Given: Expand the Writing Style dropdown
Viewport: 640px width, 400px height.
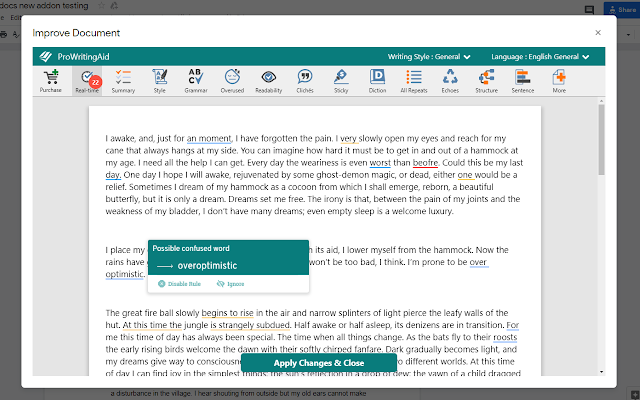Looking at the screenshot, I should (429, 57).
